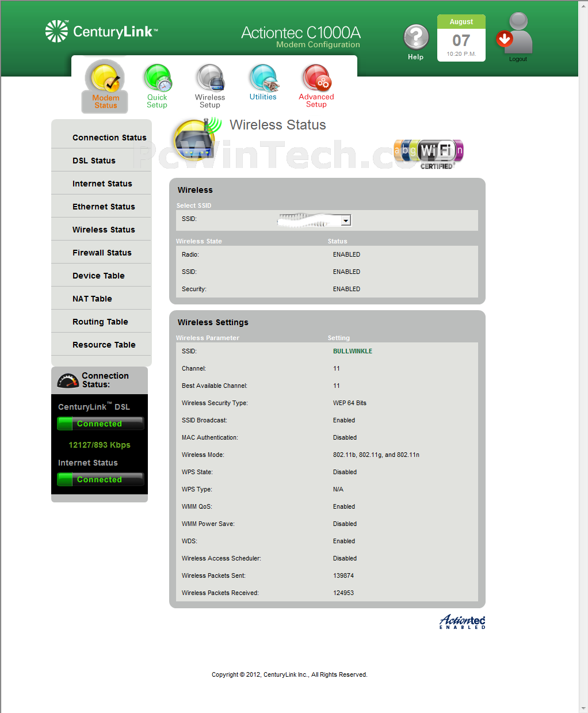Click the Security ENABLED status text
Image resolution: width=588 pixels, height=713 pixels.
pos(346,289)
